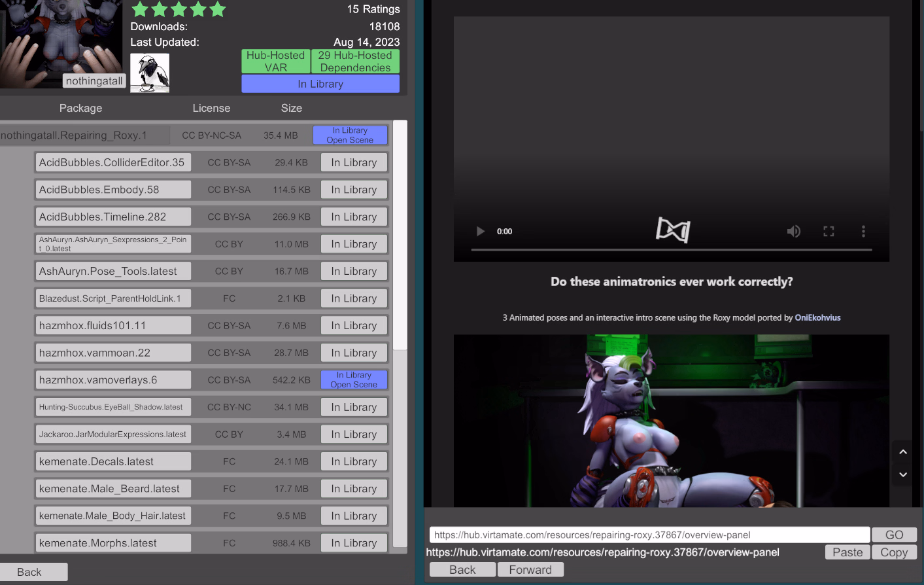
Task: Click the package list vertical scrollbar
Action: (400, 236)
